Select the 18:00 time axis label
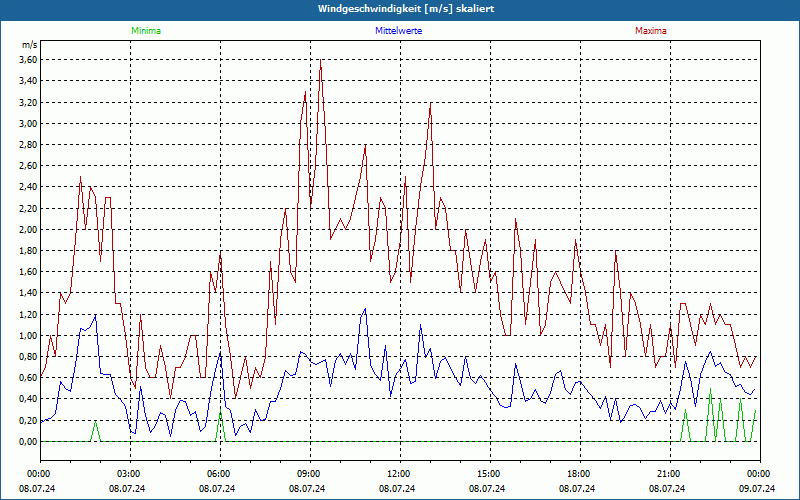 tap(578, 474)
